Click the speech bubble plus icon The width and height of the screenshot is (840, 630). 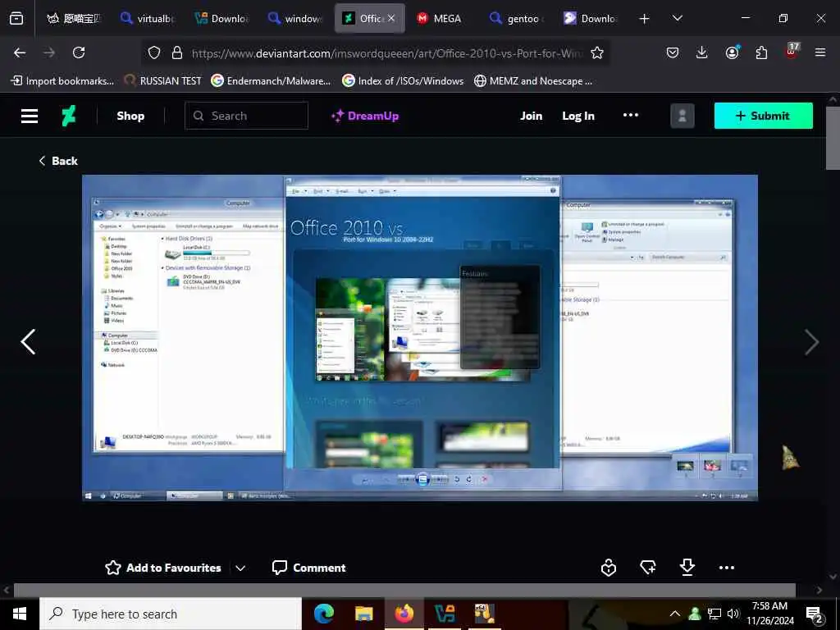coord(648,568)
